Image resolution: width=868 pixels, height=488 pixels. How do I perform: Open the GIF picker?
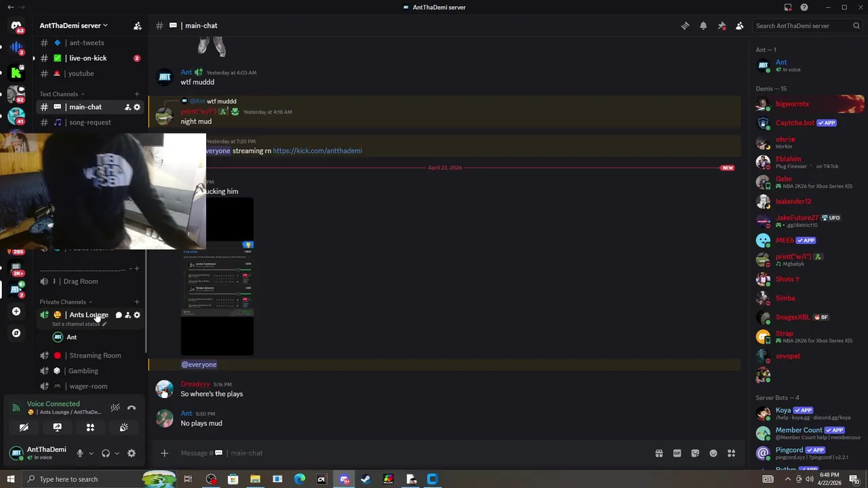(x=677, y=453)
